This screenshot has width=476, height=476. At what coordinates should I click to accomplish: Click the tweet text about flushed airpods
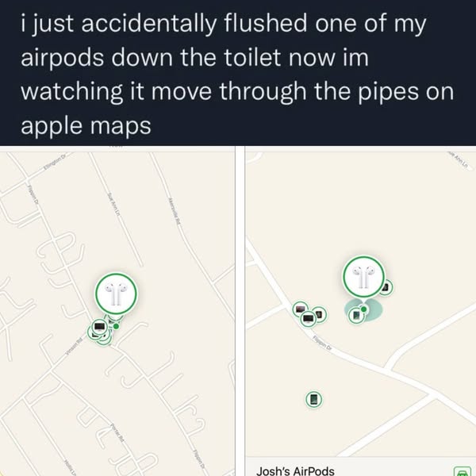[x=237, y=74]
